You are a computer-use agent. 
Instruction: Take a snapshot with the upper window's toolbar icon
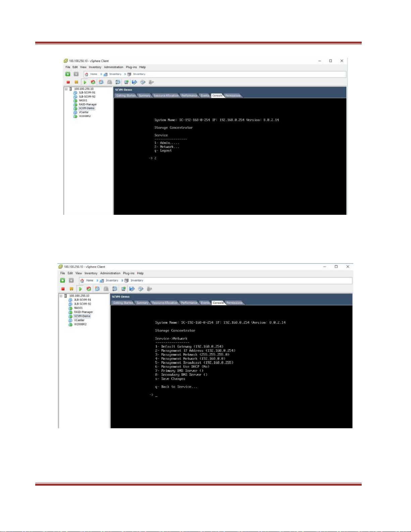click(x=101, y=82)
